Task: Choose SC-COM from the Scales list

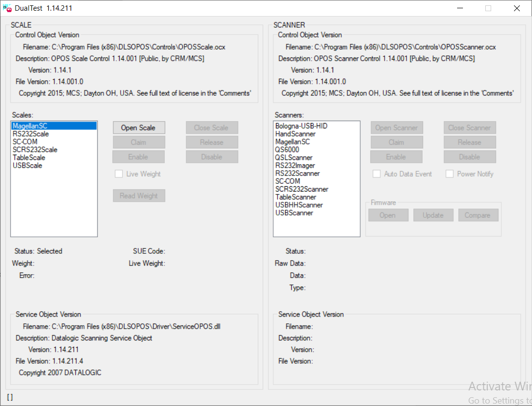Action: coord(25,142)
